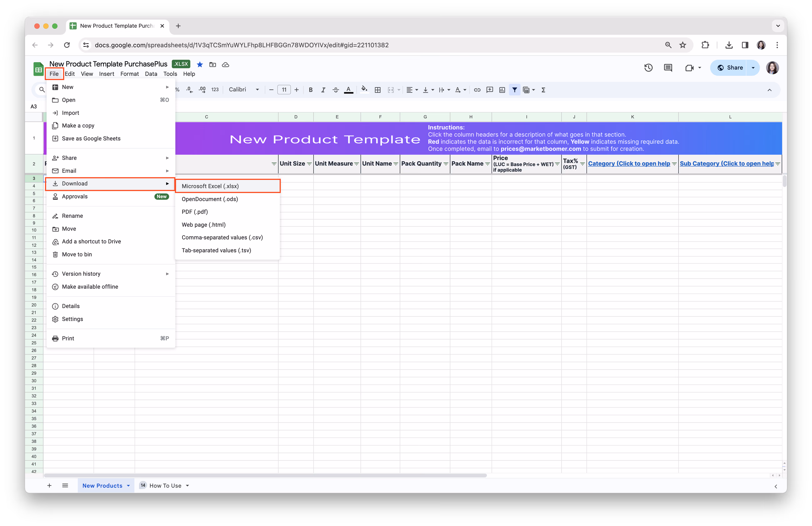Screen dimensions: 812x526
Task: Insert a chart
Action: tap(502, 90)
